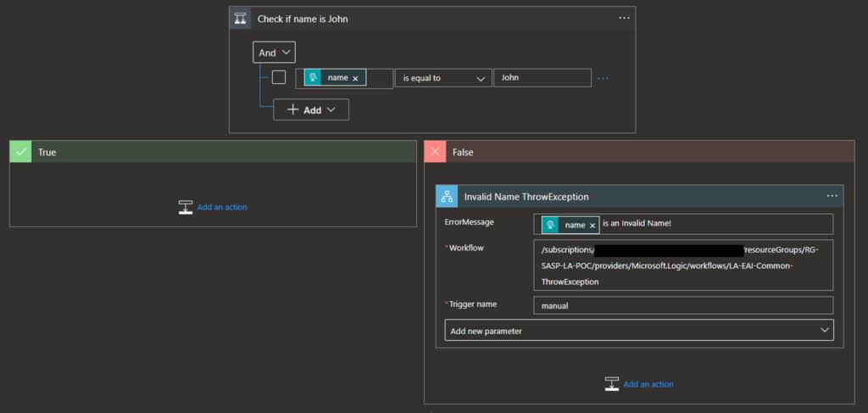Click the condition icon beside Check if name is John
Screen dimensions: 868x413
click(x=241, y=19)
